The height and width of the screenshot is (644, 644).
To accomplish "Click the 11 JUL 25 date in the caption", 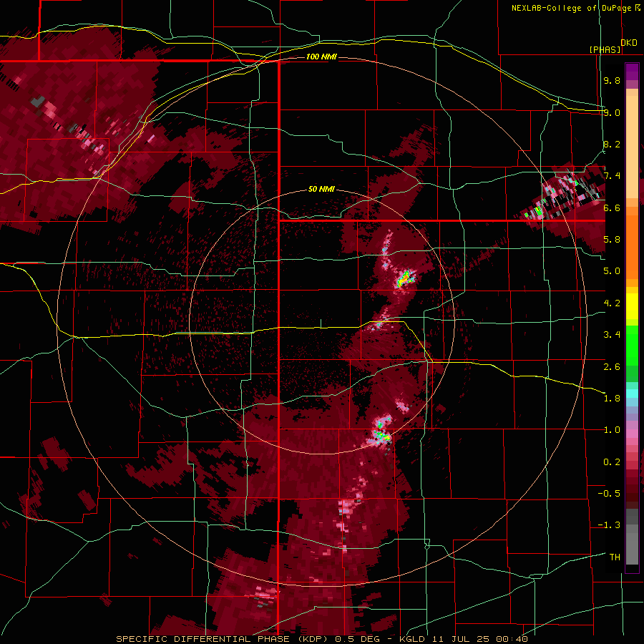I will [462, 639].
